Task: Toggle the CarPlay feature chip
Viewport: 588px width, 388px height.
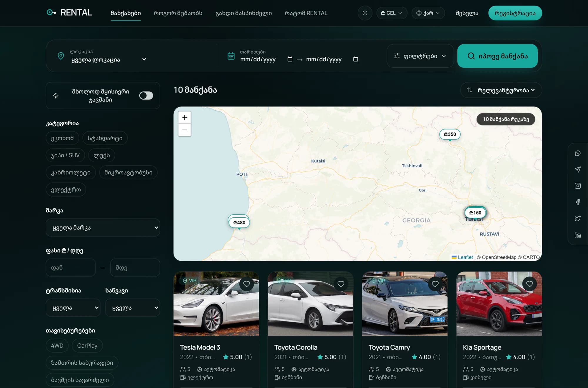Action: [87, 346]
